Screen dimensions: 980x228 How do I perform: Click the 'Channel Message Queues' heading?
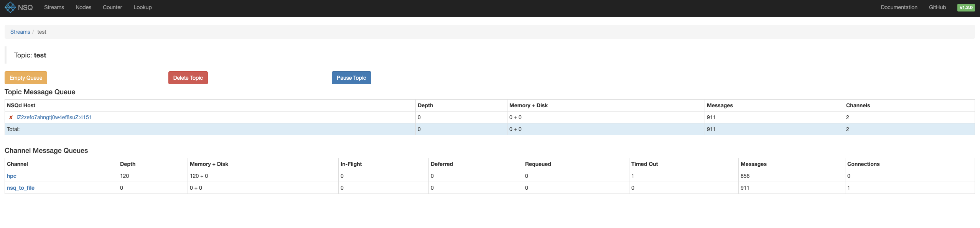point(46,151)
